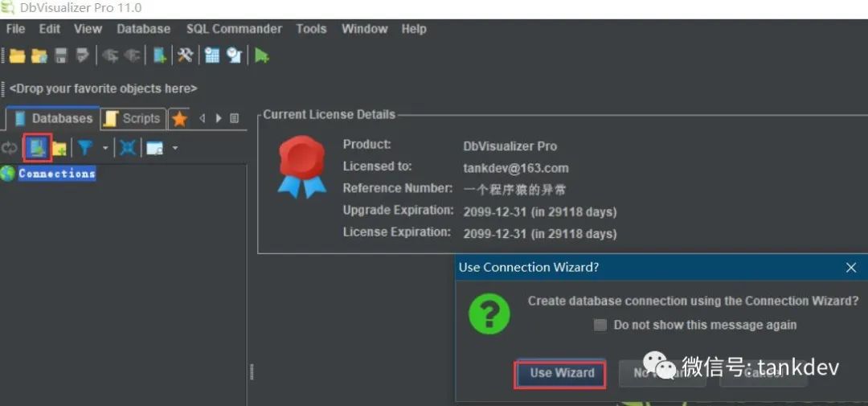
Task: Click the panel divider collapse handle
Action: tap(252, 371)
